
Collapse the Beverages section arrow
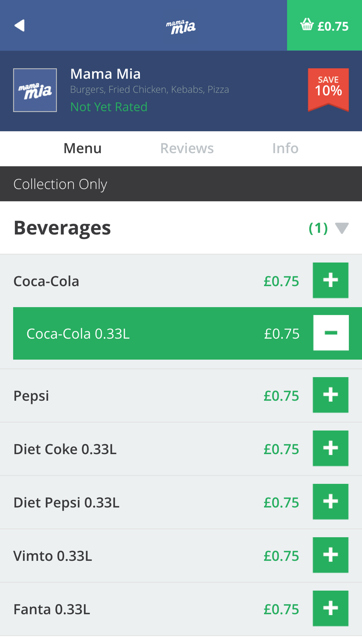pos(342,228)
